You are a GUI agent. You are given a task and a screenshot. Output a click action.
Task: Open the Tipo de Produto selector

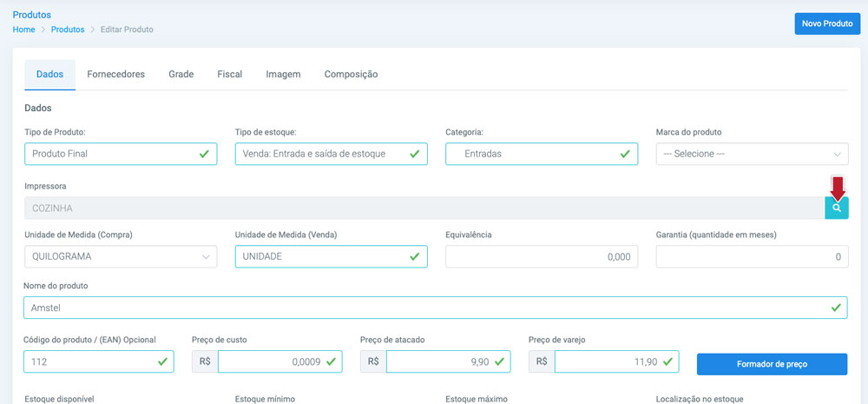(121, 154)
